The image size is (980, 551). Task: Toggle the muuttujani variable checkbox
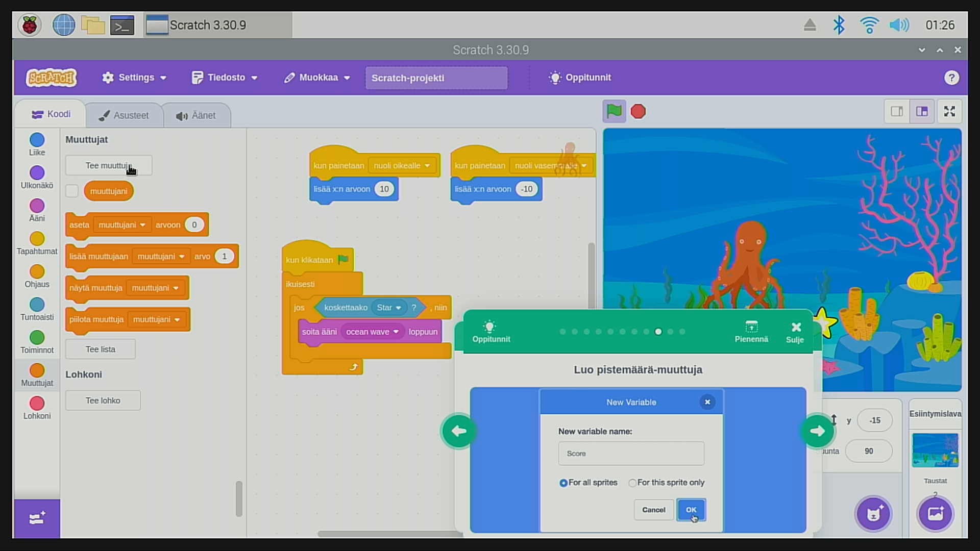pyautogui.click(x=72, y=191)
